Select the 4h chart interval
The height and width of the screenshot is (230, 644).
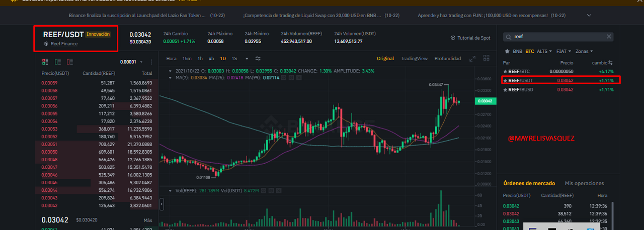point(211,58)
